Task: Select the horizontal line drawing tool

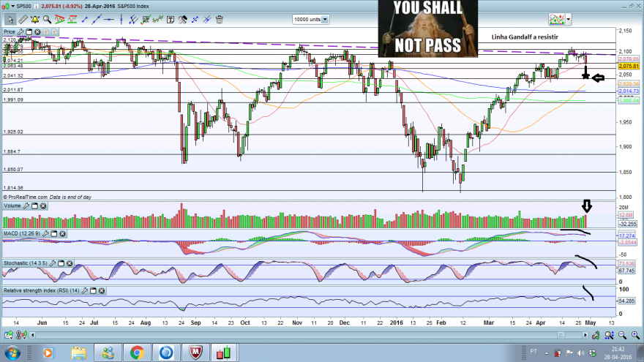Action: pyautogui.click(x=109, y=19)
